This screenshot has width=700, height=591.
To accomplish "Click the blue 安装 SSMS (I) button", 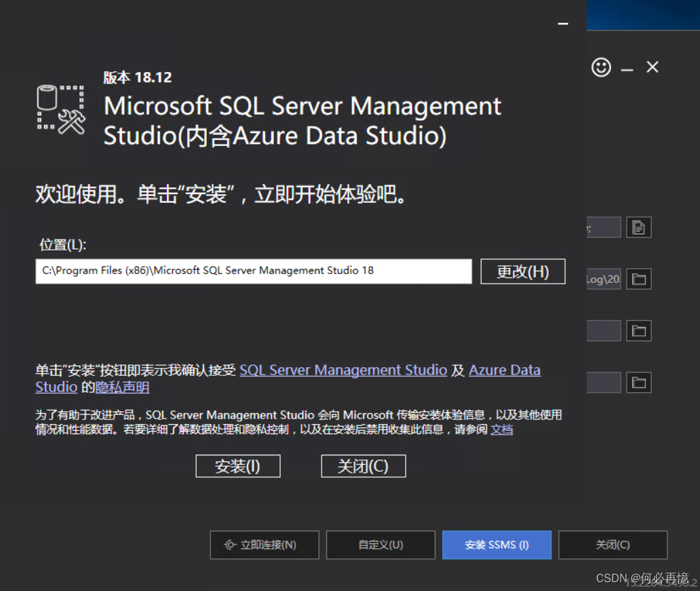I will pos(497,545).
